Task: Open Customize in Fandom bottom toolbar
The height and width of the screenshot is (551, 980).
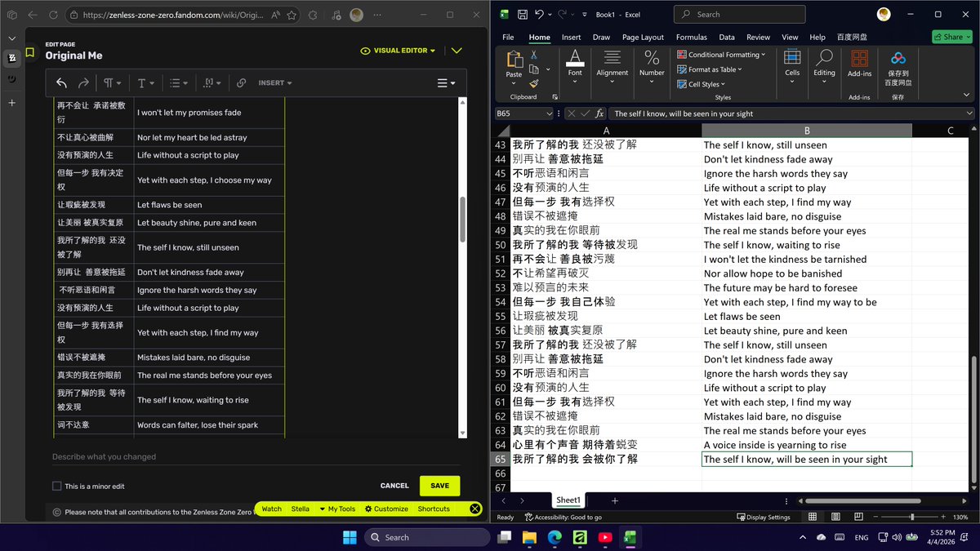Action: (386, 509)
